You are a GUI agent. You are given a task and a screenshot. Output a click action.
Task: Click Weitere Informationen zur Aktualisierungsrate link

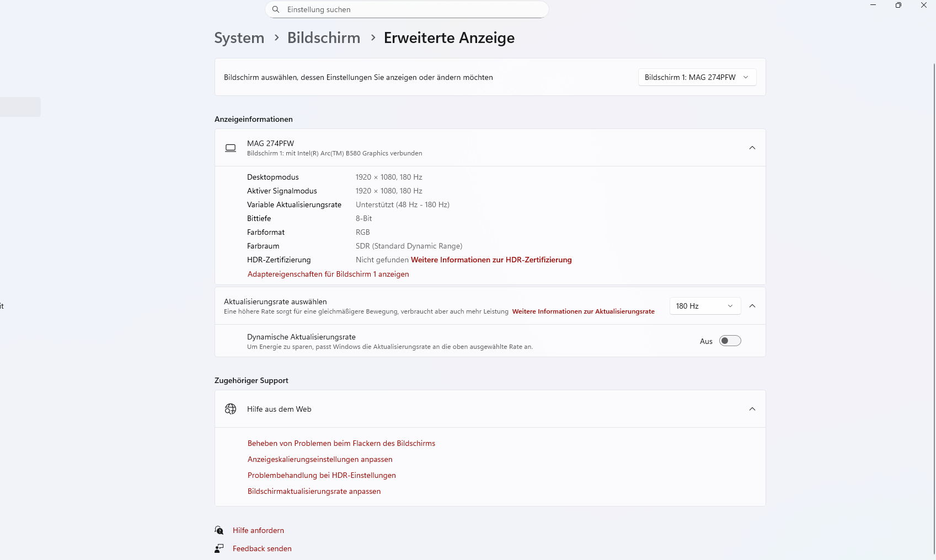(x=583, y=311)
